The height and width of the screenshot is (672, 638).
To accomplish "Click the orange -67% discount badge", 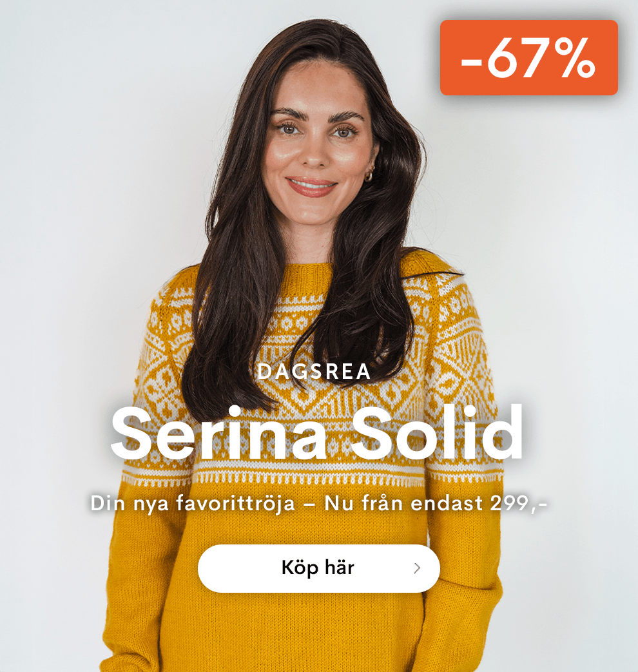I will click(528, 57).
